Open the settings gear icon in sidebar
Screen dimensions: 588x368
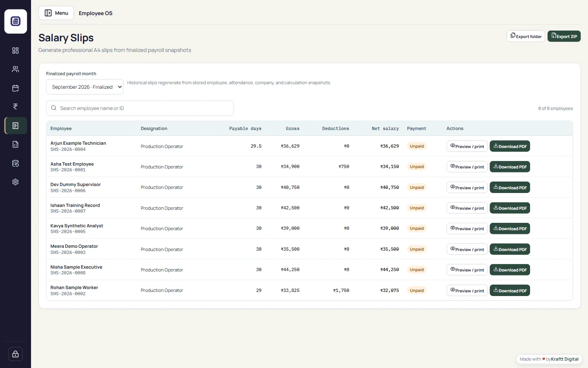coord(16,182)
